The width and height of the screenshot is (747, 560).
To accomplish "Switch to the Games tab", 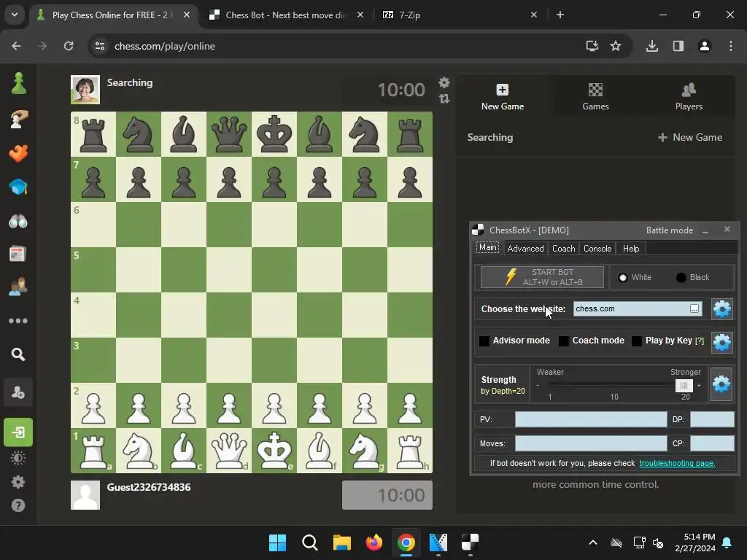I will pyautogui.click(x=595, y=97).
